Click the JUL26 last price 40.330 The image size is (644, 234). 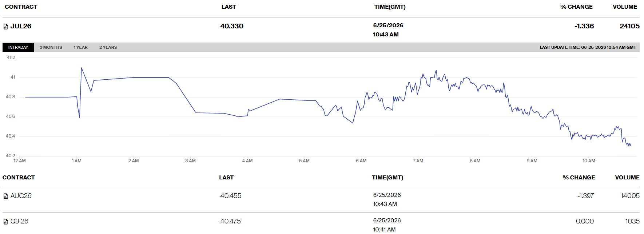(x=232, y=26)
